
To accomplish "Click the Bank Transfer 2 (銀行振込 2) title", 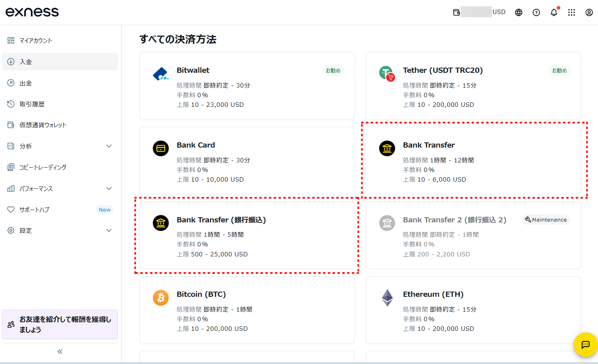I will tap(455, 220).
